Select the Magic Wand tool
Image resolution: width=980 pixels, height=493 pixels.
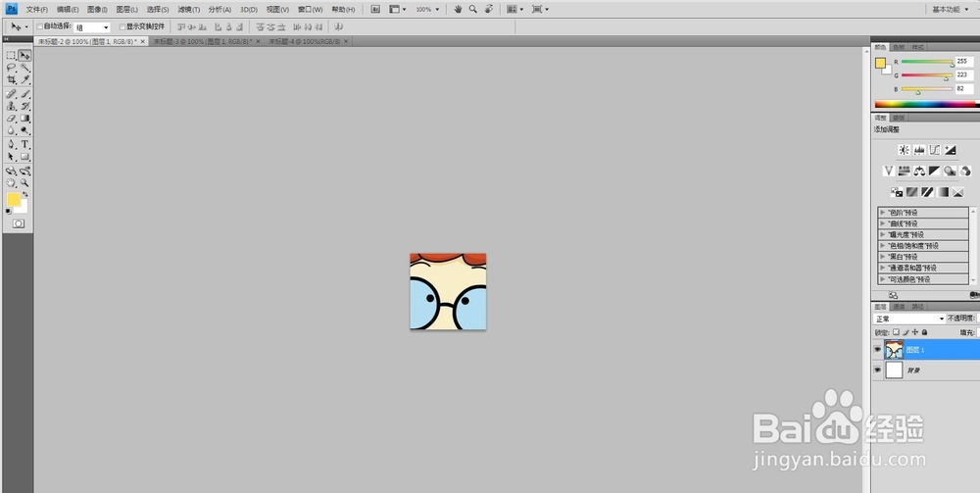[24, 68]
